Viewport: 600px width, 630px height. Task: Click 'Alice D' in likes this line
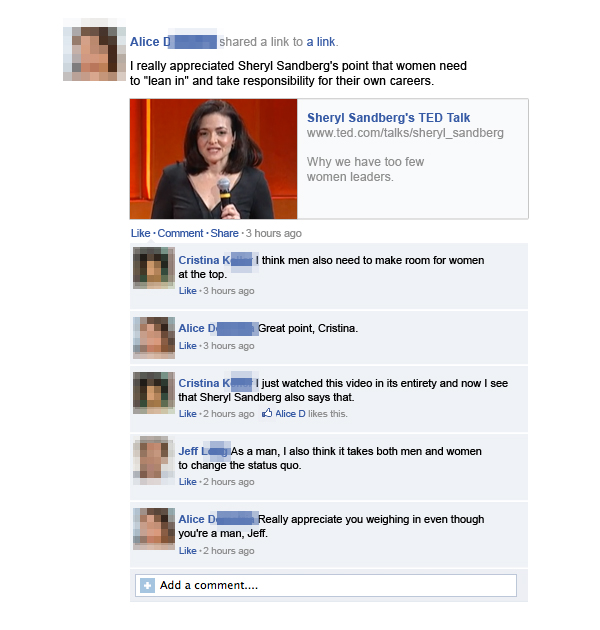click(290, 413)
